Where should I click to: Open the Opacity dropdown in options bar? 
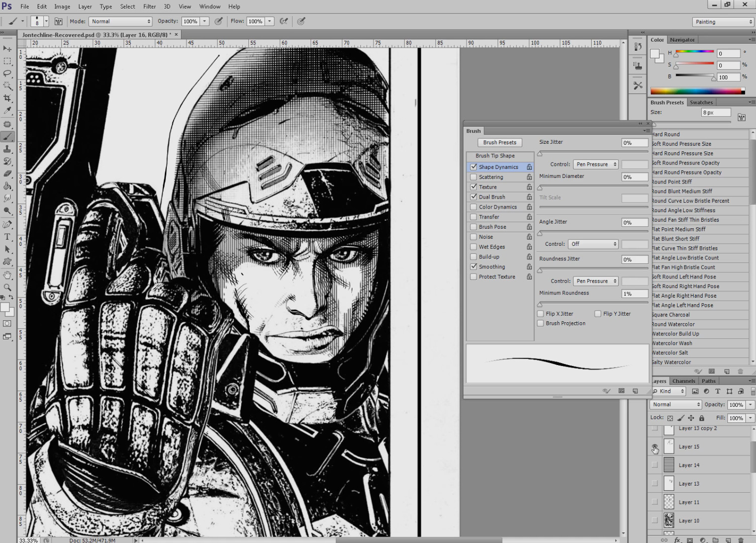coord(204,21)
